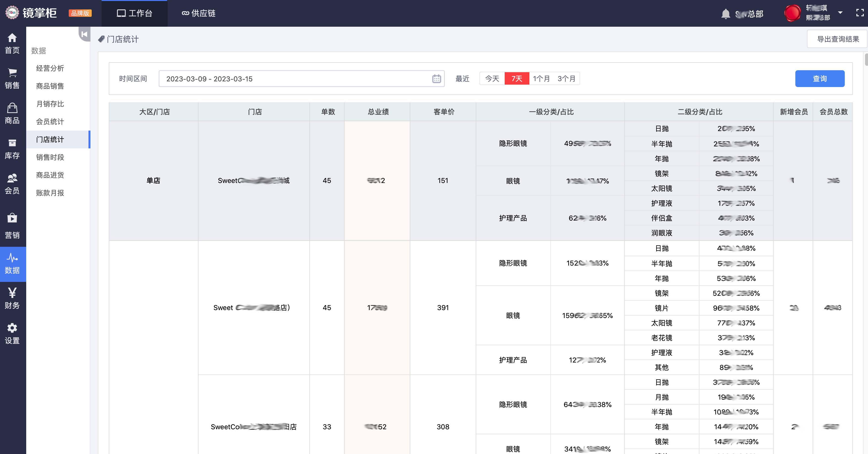The image size is (868, 454).
Task: Switch to the 供应链 tab
Action: point(198,14)
